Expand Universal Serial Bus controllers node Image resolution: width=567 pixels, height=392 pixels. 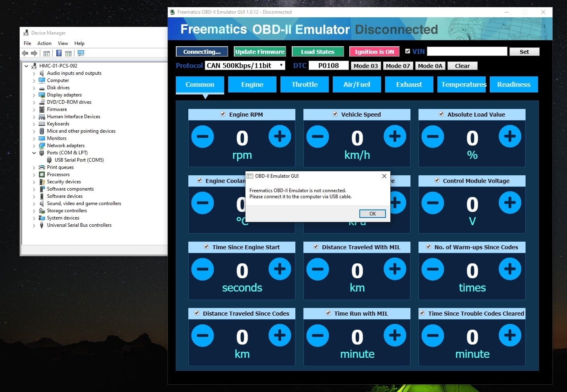click(x=34, y=226)
